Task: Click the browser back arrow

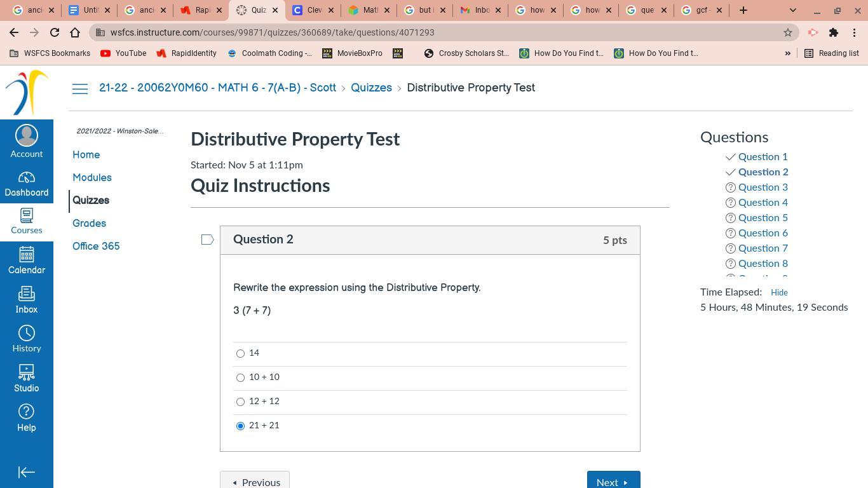Action: [14, 32]
